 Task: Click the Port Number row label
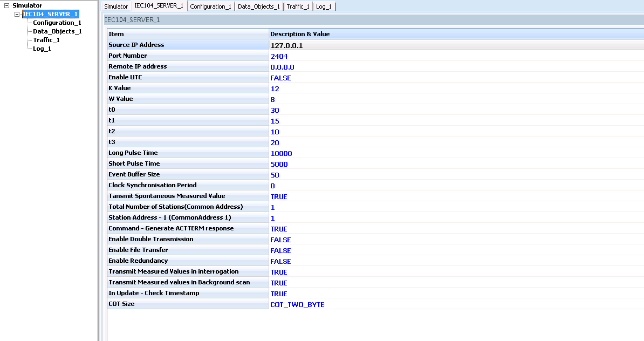click(x=128, y=56)
